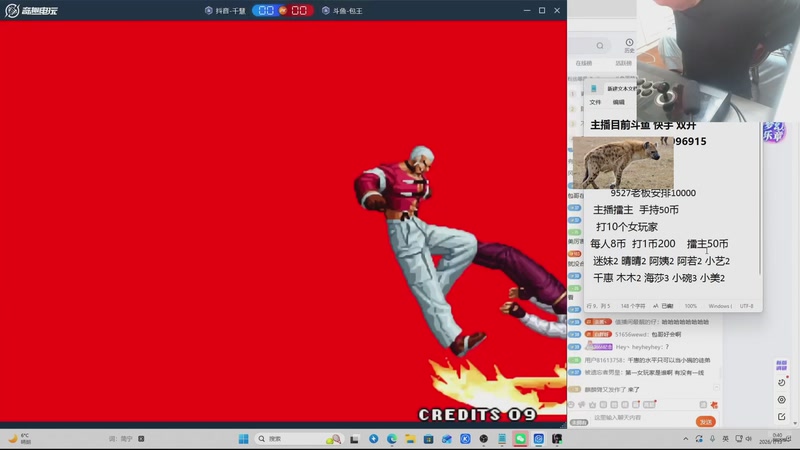The height and width of the screenshot is (450, 800).
Task: Click the small up arrow at the chat list's bottom edge
Action: 716,387
